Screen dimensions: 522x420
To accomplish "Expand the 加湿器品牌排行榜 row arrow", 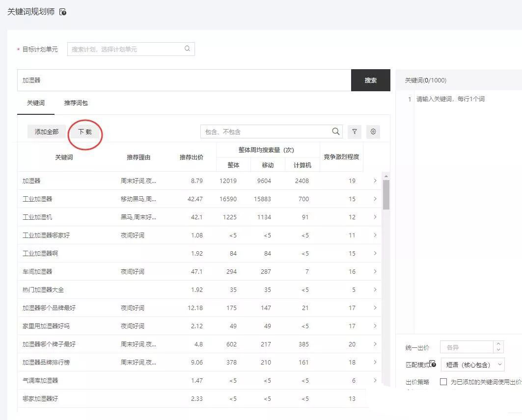I will click(x=375, y=362).
